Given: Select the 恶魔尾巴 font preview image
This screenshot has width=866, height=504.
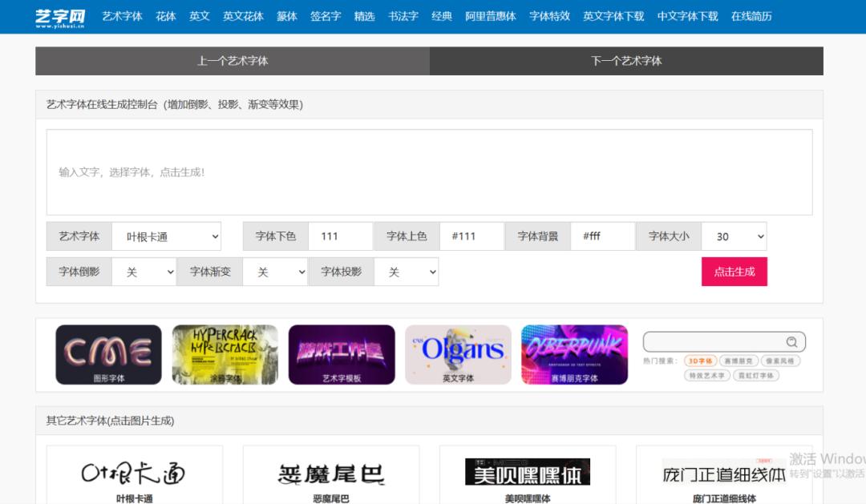Looking at the screenshot, I should (331, 474).
